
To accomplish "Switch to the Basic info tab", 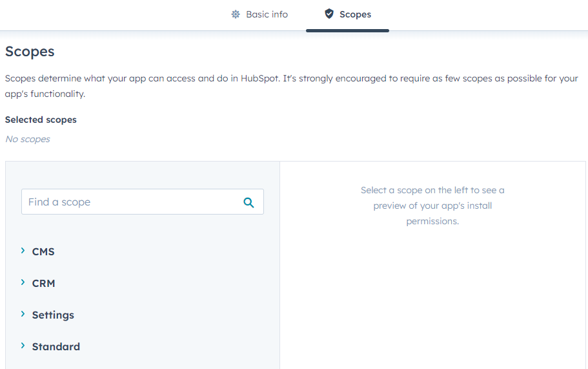I will click(267, 14).
